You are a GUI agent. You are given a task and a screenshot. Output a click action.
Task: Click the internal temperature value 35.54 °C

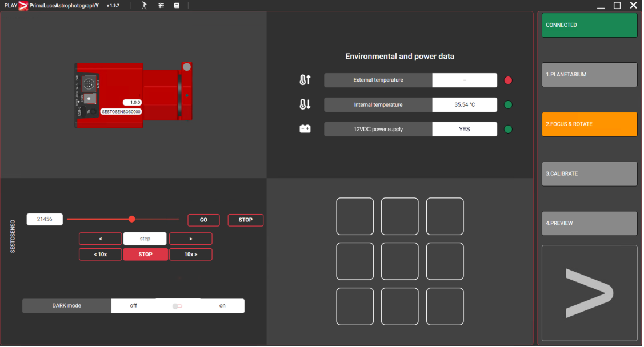[x=465, y=104]
